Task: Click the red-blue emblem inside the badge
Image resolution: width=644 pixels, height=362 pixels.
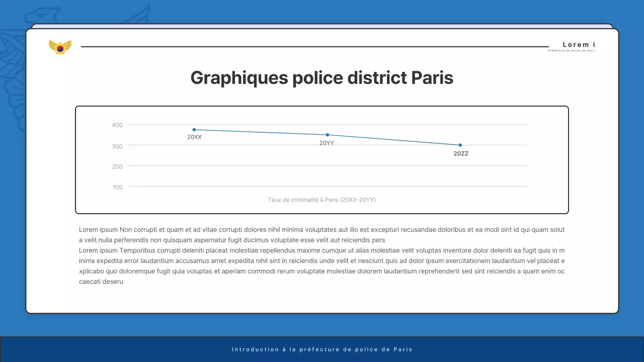Action: [60, 48]
